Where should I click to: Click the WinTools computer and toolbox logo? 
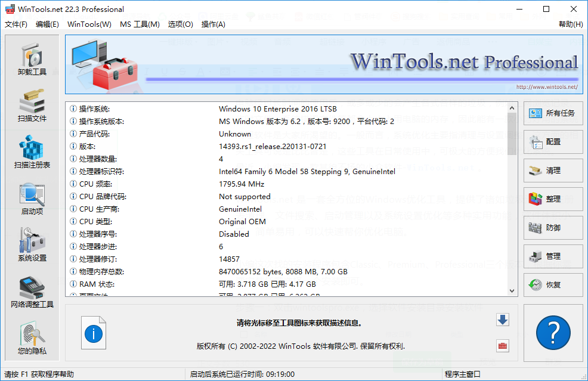104,64
